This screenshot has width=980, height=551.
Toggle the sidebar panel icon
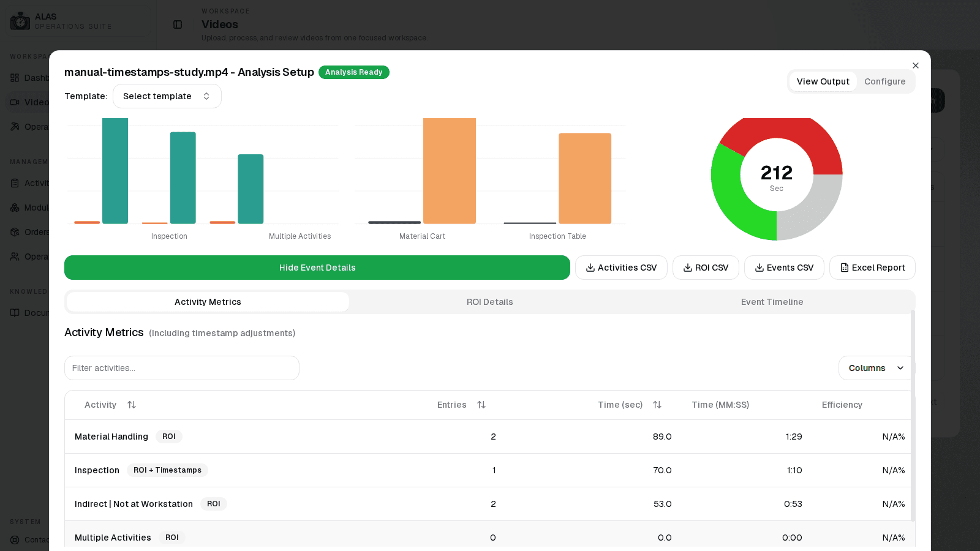pos(178,24)
